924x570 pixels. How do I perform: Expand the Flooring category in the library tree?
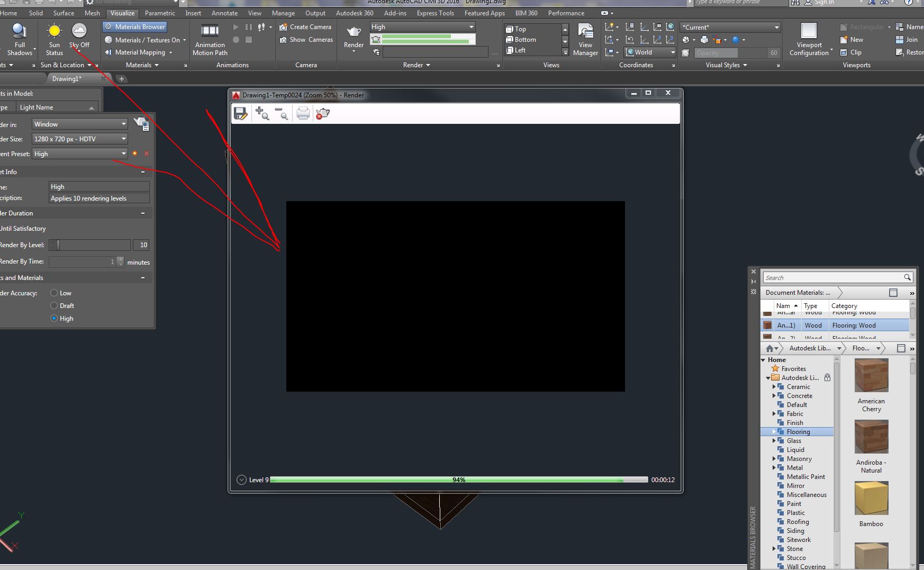pyautogui.click(x=774, y=431)
